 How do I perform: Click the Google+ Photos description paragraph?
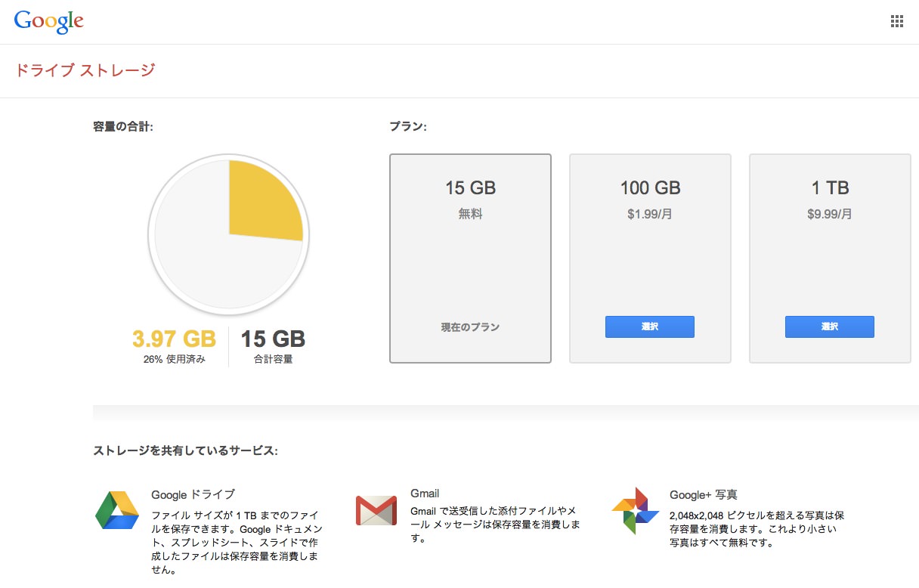pyautogui.click(x=757, y=529)
